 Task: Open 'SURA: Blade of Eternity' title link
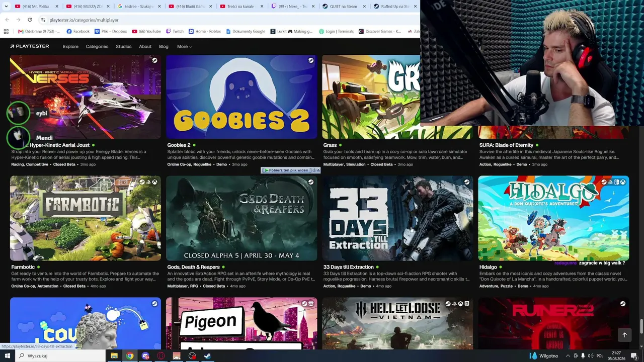pos(506,145)
